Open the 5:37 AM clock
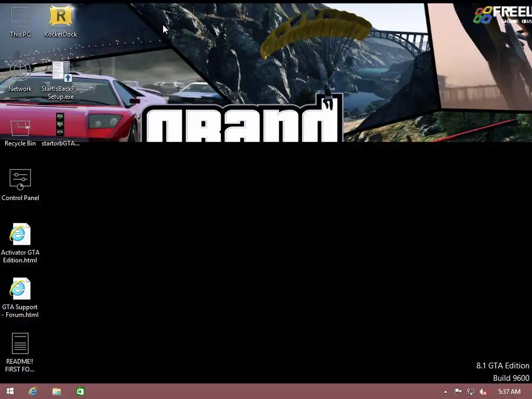The width and height of the screenshot is (532, 399). coord(509,392)
